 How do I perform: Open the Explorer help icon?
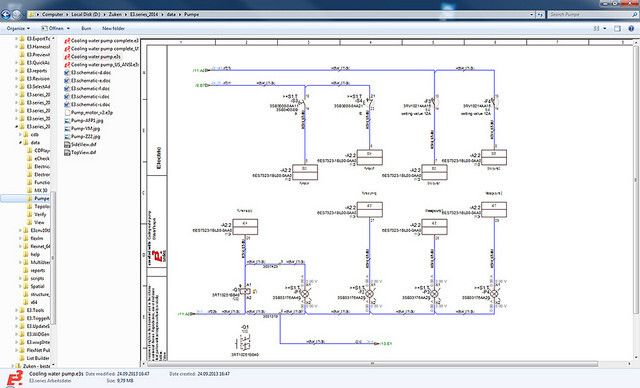pyautogui.click(x=631, y=29)
